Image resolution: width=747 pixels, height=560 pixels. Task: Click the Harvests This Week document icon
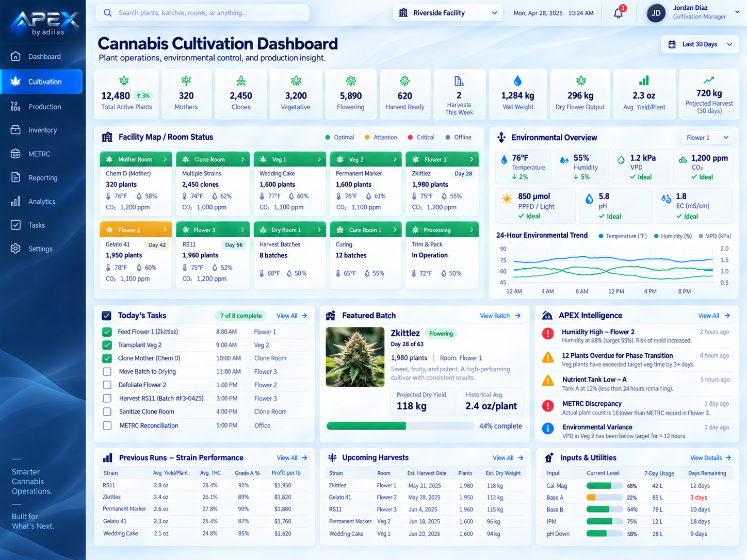tap(459, 81)
